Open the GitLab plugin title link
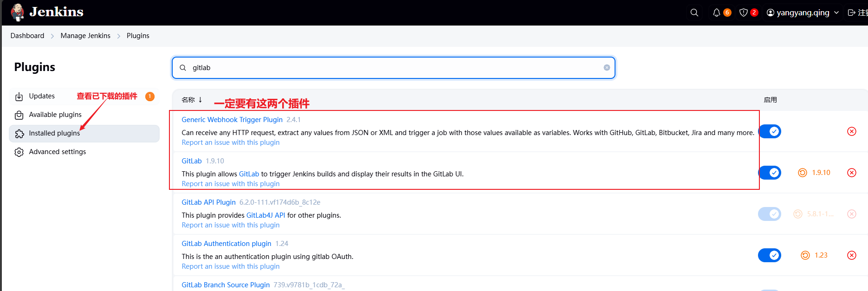The height and width of the screenshot is (291, 868). pyautogui.click(x=192, y=161)
